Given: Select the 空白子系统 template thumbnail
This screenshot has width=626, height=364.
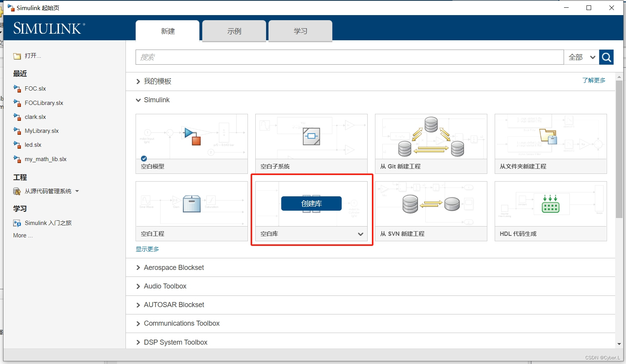Looking at the screenshot, I should click(311, 136).
